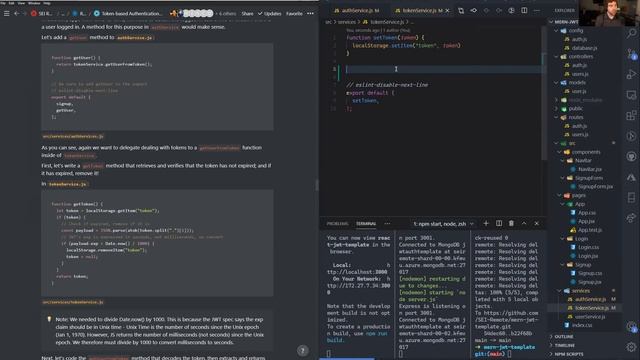This screenshot has height=360, width=640.
Task: Click the split editor icon
Action: point(524,11)
